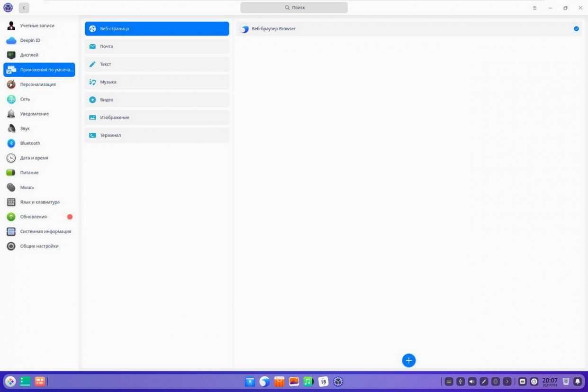Open the music player dock icon
Viewport: 588px width, 392px height.
click(x=308, y=382)
